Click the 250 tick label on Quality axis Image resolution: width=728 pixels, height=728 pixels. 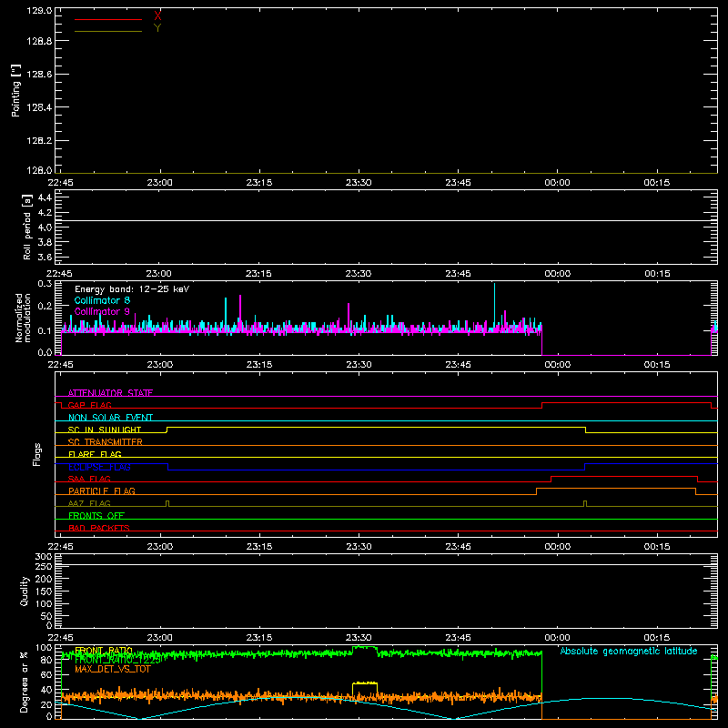[x=44, y=566]
